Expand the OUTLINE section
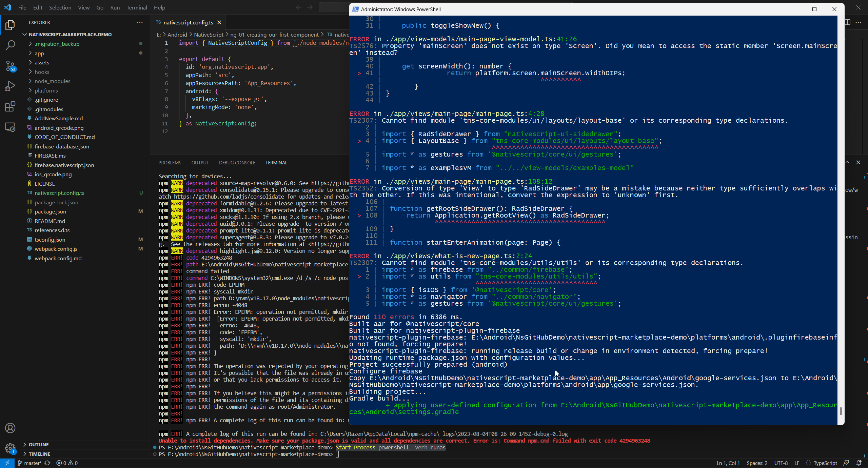The width and height of the screenshot is (868, 468). (x=38, y=444)
